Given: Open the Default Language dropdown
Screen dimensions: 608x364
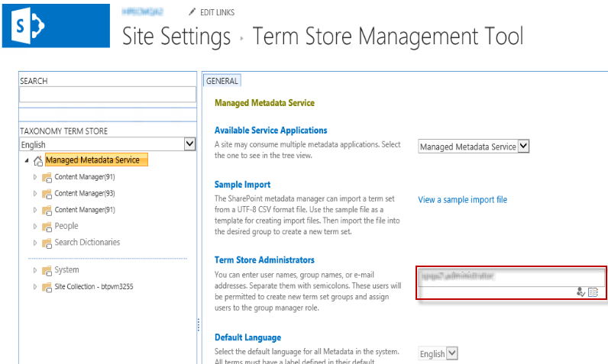Looking at the screenshot, I should [x=452, y=353].
